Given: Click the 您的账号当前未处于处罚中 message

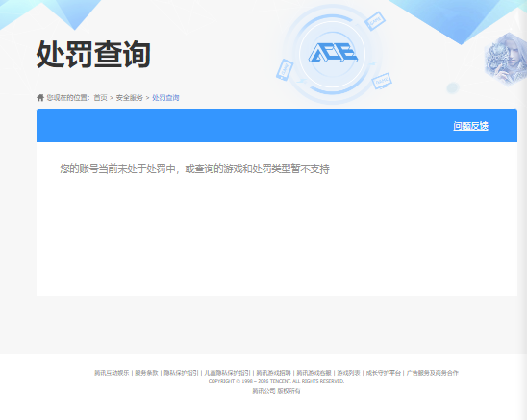Looking at the screenshot, I should coord(194,168).
